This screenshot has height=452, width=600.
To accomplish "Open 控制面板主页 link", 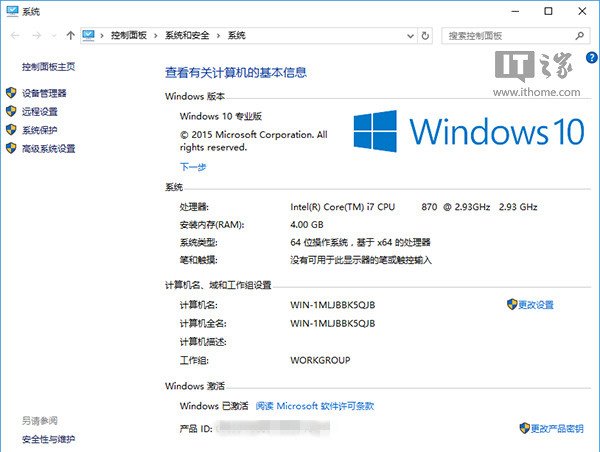I will 48,67.
